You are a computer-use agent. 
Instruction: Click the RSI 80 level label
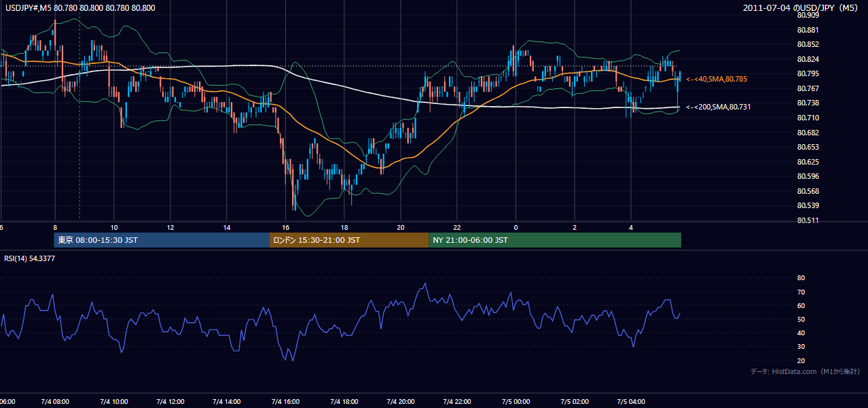[x=801, y=278]
